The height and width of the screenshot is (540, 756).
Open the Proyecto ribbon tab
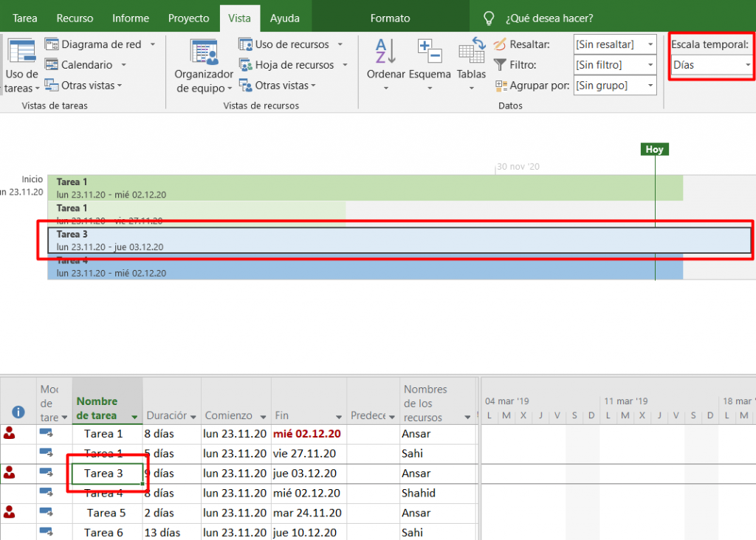[188, 18]
